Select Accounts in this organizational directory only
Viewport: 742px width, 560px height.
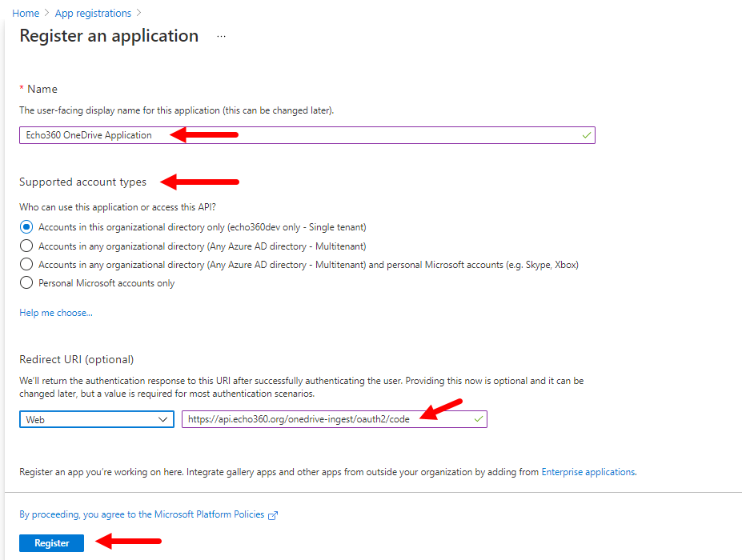point(26,227)
